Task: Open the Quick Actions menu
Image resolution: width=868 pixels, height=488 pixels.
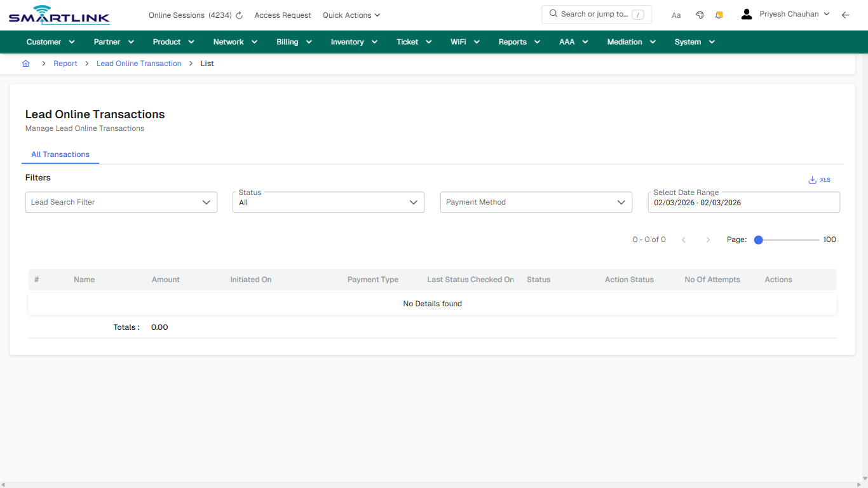Action: pyautogui.click(x=351, y=15)
